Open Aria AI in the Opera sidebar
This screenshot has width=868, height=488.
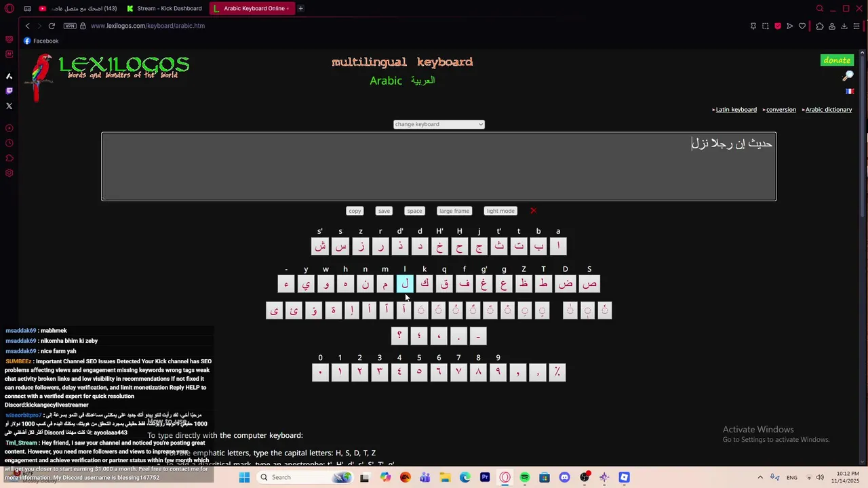[9, 76]
